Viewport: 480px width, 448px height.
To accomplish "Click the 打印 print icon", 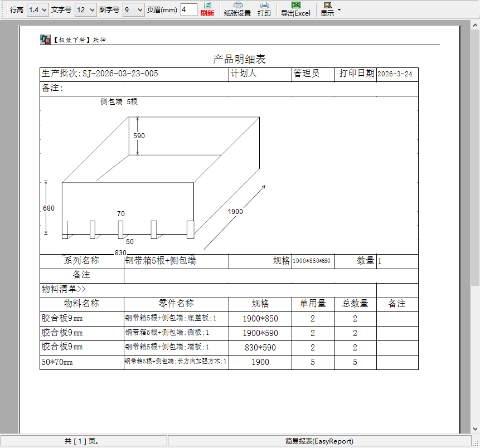I will (x=264, y=6).
